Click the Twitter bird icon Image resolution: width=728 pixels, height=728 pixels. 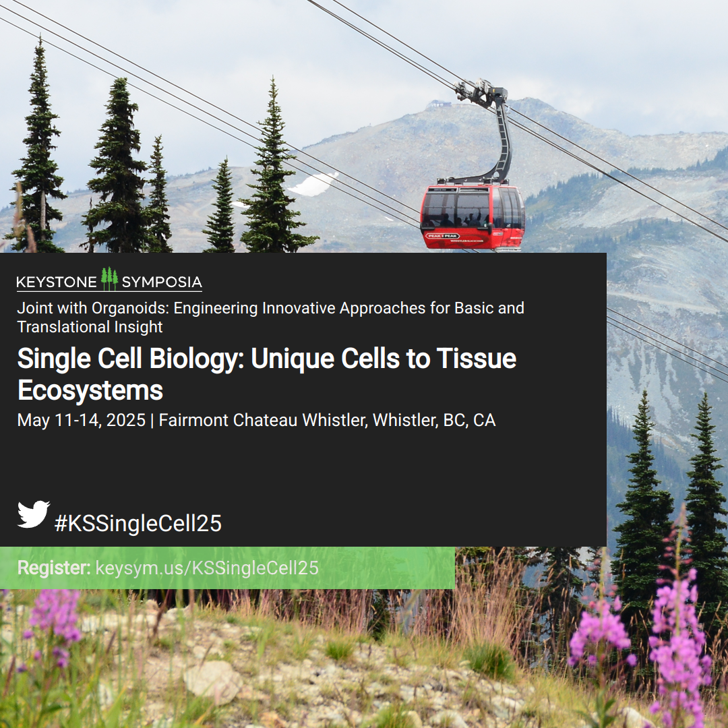tap(34, 514)
